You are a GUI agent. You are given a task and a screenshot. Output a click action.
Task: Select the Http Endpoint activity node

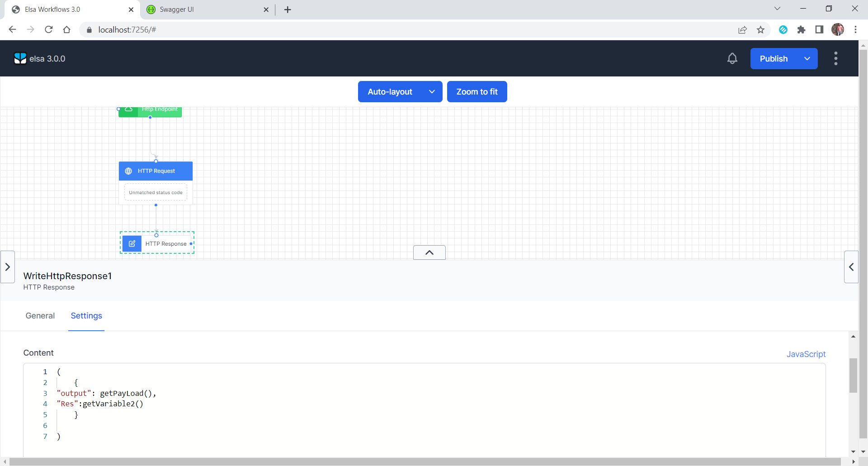click(x=150, y=112)
